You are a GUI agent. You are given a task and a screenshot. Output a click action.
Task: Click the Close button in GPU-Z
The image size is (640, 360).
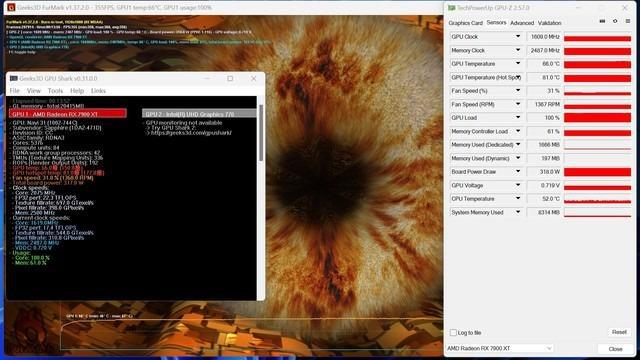(x=616, y=349)
